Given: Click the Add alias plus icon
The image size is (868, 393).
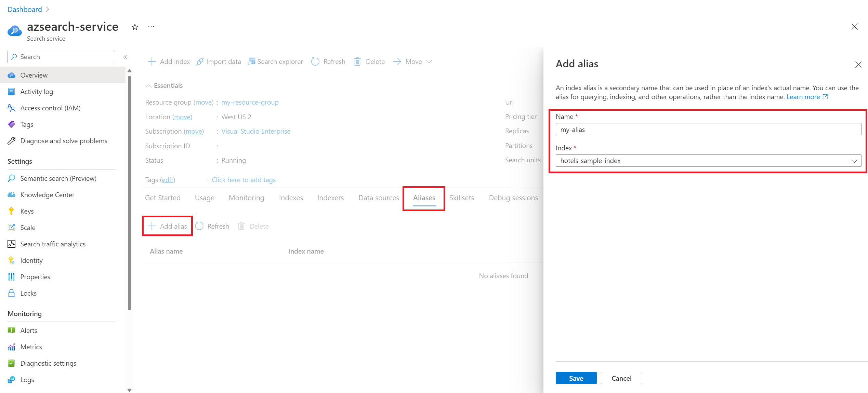Looking at the screenshot, I should [x=152, y=225].
